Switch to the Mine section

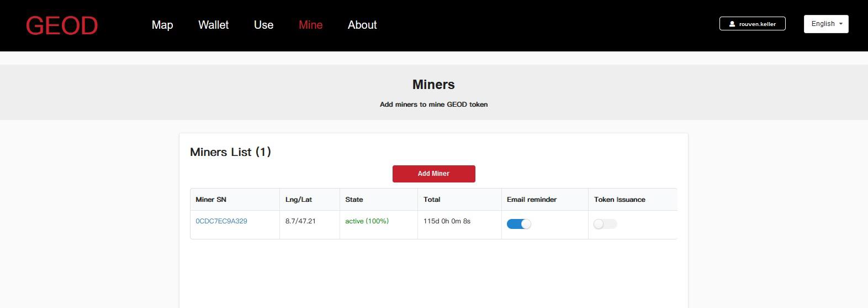310,25
